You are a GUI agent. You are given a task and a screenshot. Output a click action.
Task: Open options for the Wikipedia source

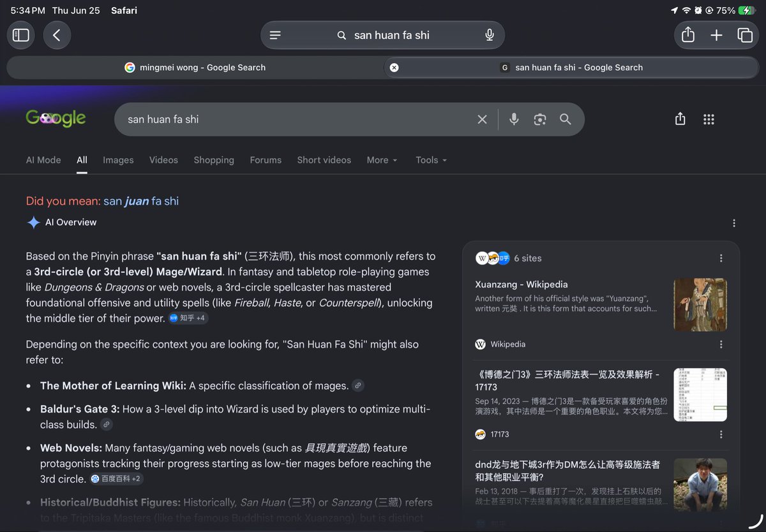click(x=721, y=344)
